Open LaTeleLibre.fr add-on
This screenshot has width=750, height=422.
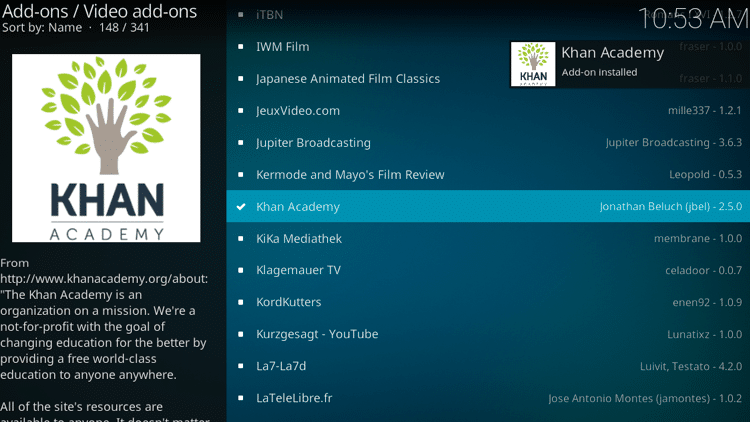tap(488, 398)
